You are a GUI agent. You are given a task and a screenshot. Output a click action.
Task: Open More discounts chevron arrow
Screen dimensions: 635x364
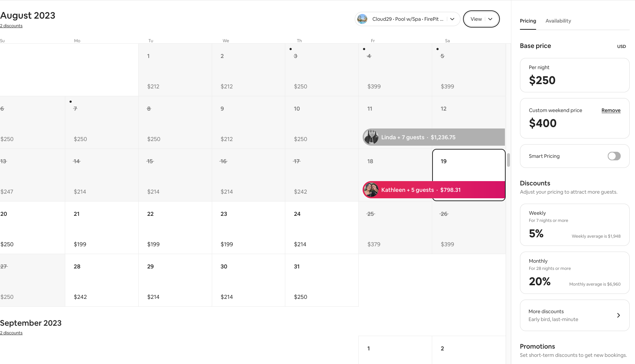click(x=618, y=315)
